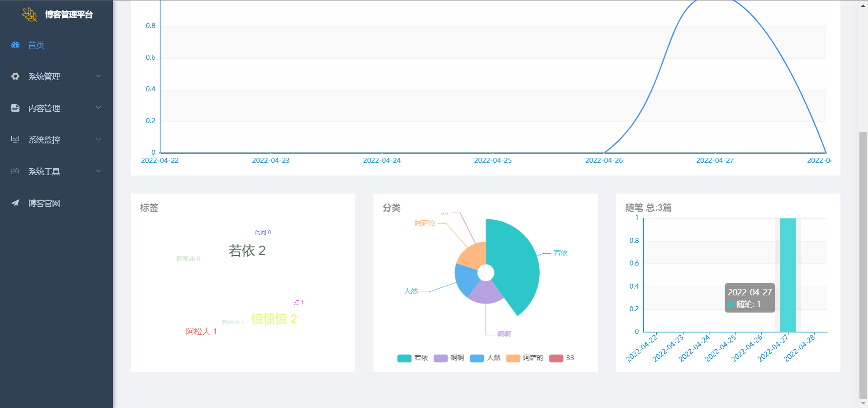Toggle 若依 legend item in pie chart
This screenshot has height=408, width=868.
(x=412, y=358)
